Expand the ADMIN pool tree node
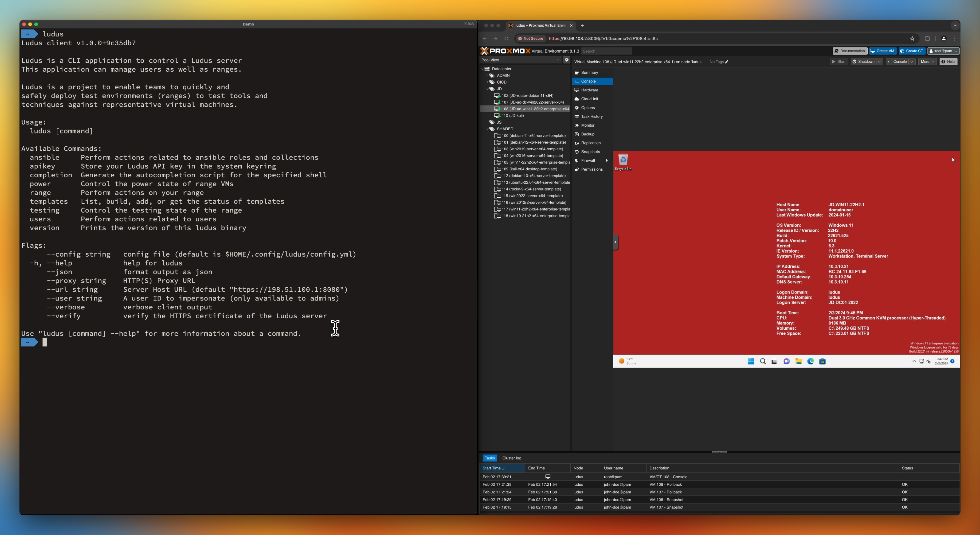980x535 pixels. click(487, 76)
